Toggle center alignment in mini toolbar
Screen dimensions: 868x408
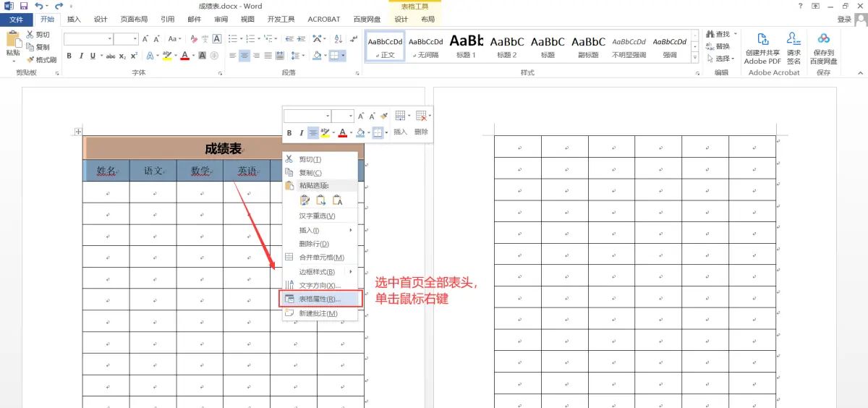tap(312, 132)
